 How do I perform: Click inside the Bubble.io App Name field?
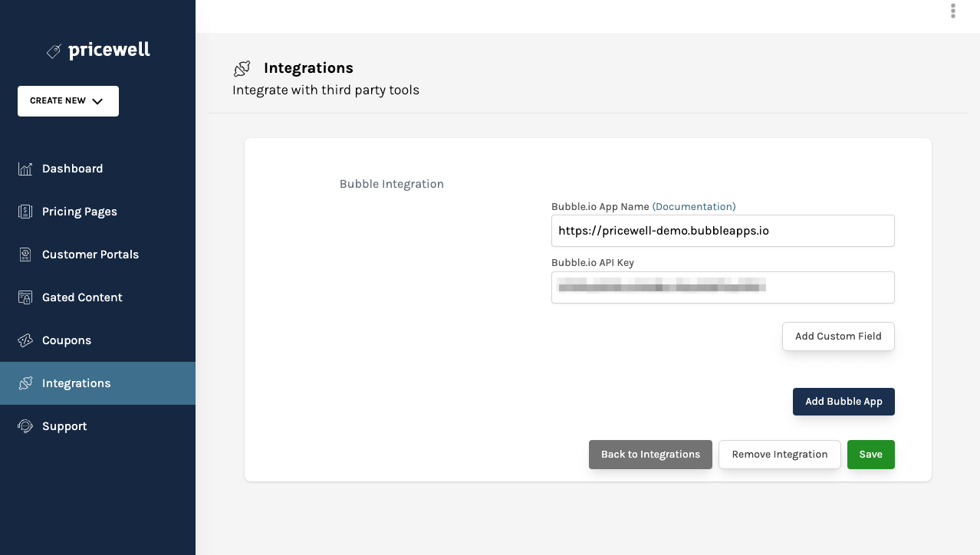point(722,231)
